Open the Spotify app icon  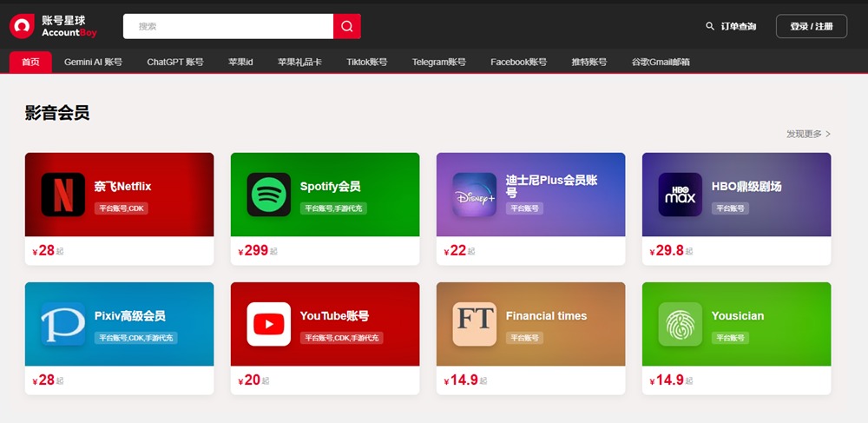pyautogui.click(x=269, y=195)
